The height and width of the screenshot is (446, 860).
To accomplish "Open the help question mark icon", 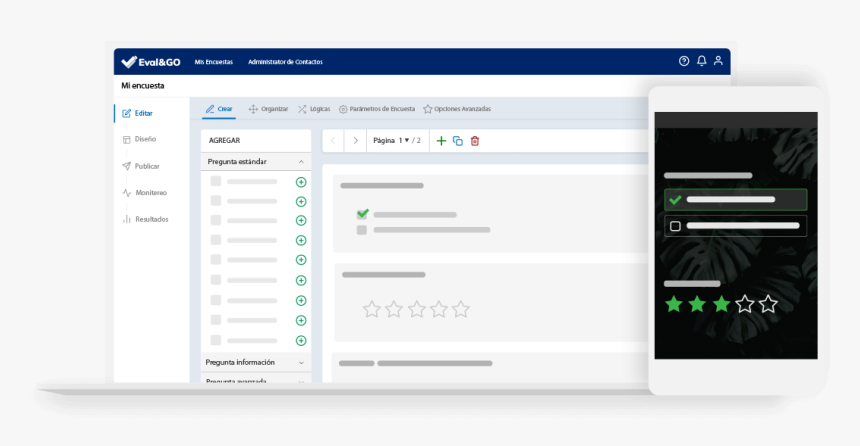I will point(684,61).
